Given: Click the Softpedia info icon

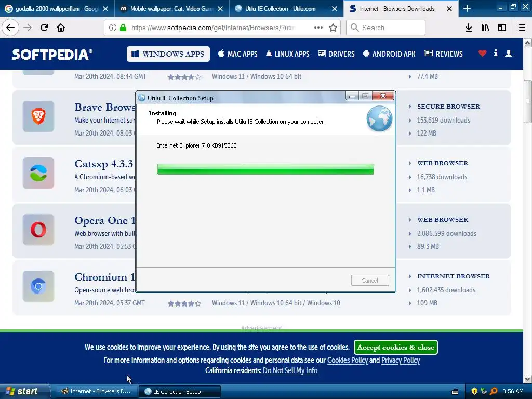Looking at the screenshot, I should coord(496,53).
